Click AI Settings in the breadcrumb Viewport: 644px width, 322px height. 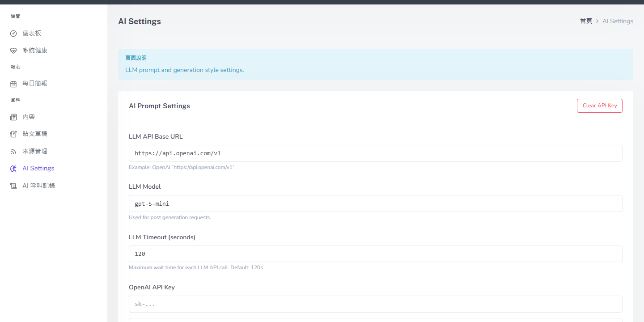click(x=618, y=21)
